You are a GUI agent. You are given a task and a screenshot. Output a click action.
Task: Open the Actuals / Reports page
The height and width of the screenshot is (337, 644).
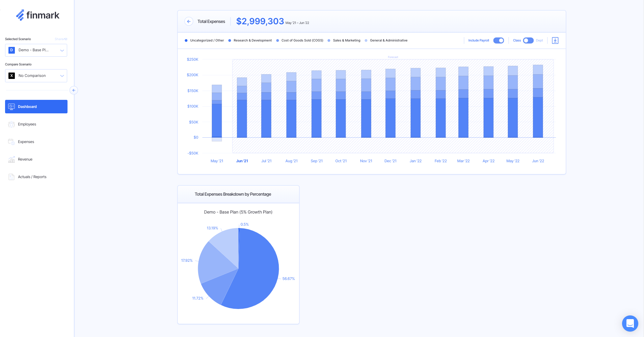(32, 177)
